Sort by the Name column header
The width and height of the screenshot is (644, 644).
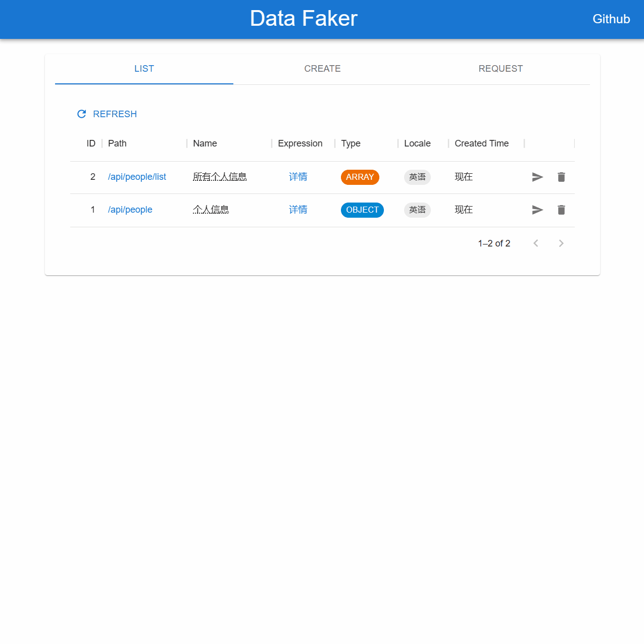205,143
